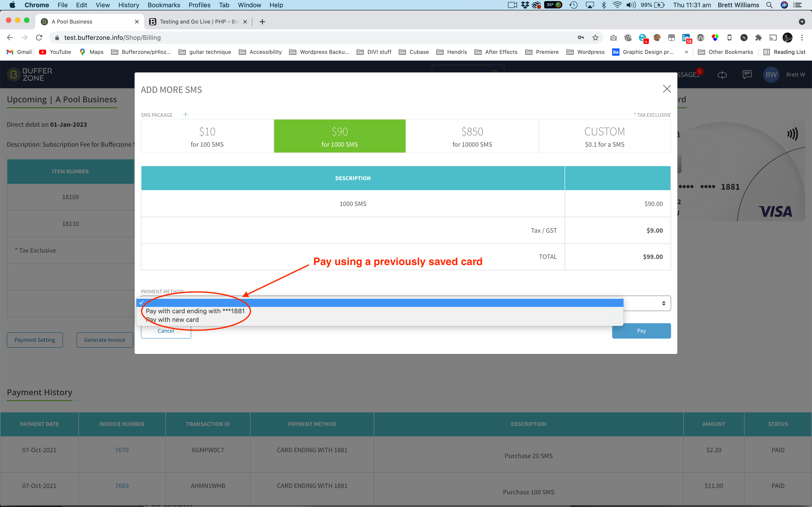812x507 pixels.
Task: Choose the Custom SMS package
Action: coord(605,136)
